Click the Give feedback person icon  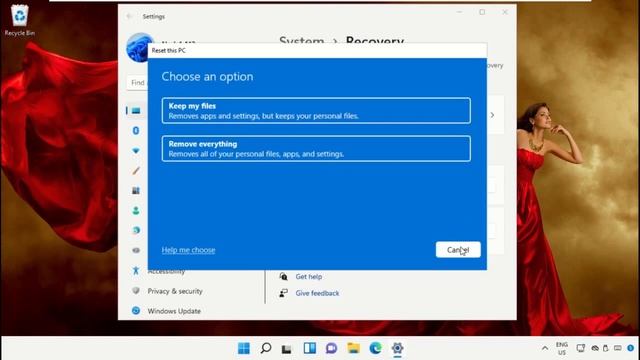283,293
